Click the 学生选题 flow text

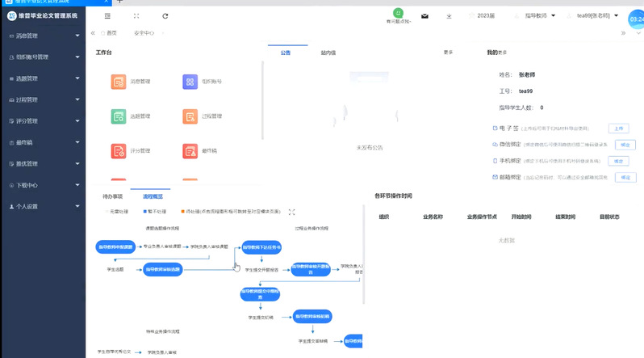(x=115, y=270)
